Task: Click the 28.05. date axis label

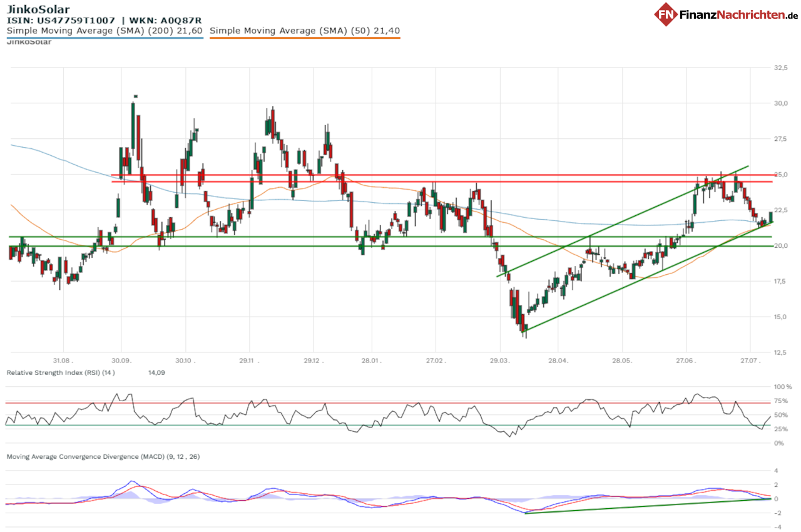Action: coord(622,361)
